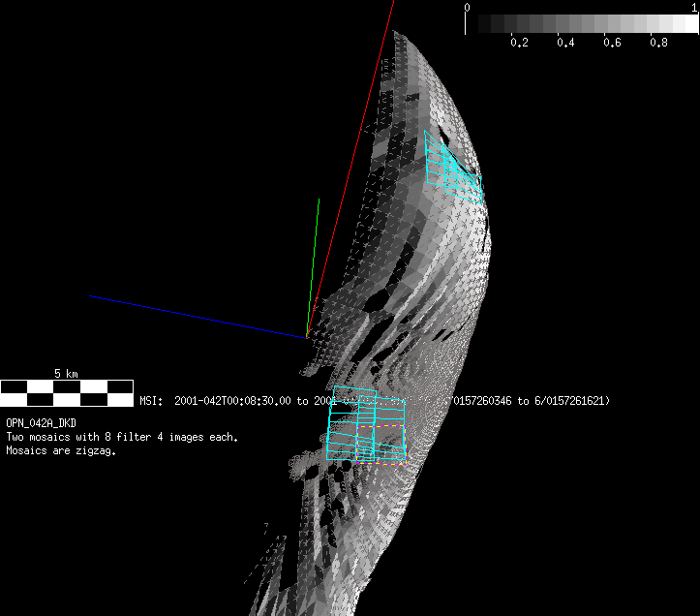The height and width of the screenshot is (616, 700).
Task: Click the 0.8 tick label on colorbar
Action: [658, 44]
